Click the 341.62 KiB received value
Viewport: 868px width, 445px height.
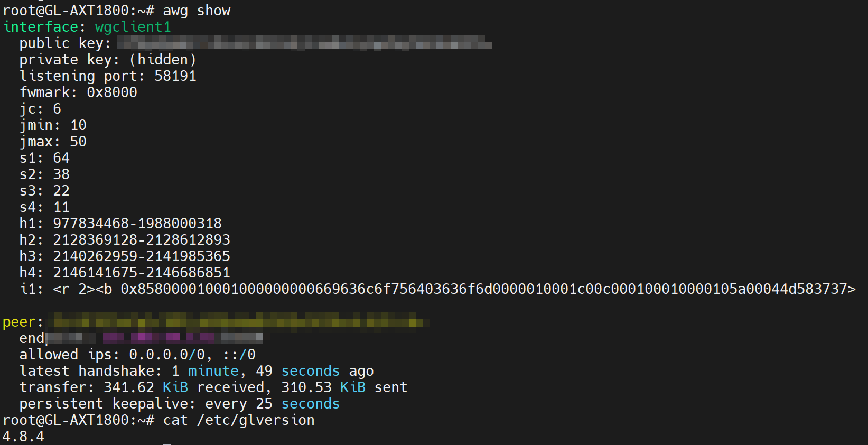point(145,387)
